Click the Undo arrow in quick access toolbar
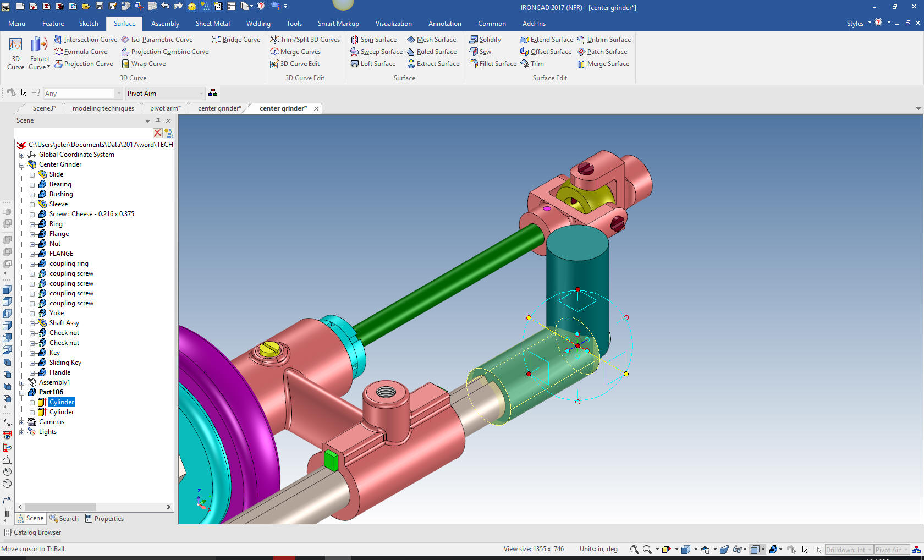The width and height of the screenshot is (924, 560). [x=165, y=6]
